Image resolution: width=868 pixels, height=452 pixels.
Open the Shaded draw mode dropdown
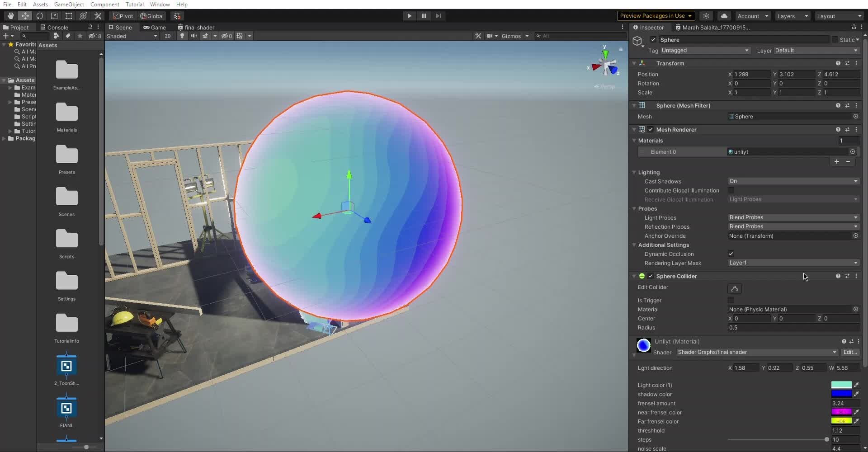point(132,36)
